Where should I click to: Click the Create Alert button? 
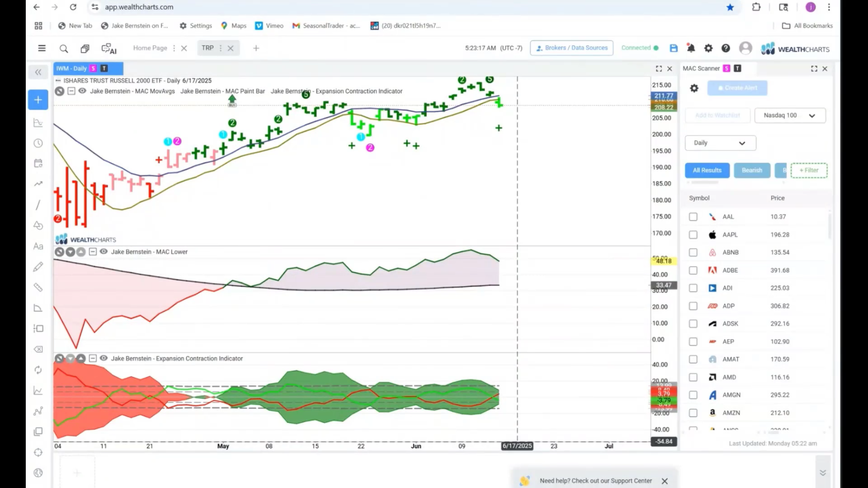pyautogui.click(x=737, y=88)
